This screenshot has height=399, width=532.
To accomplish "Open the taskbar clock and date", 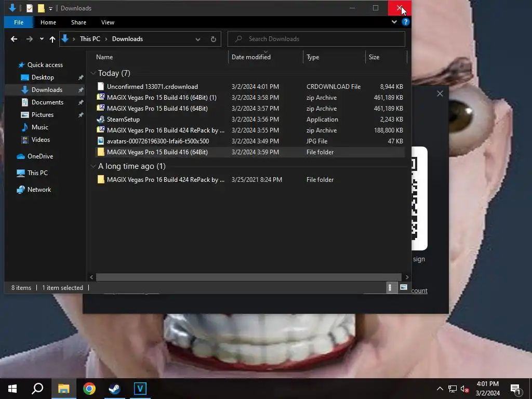I will (487, 389).
